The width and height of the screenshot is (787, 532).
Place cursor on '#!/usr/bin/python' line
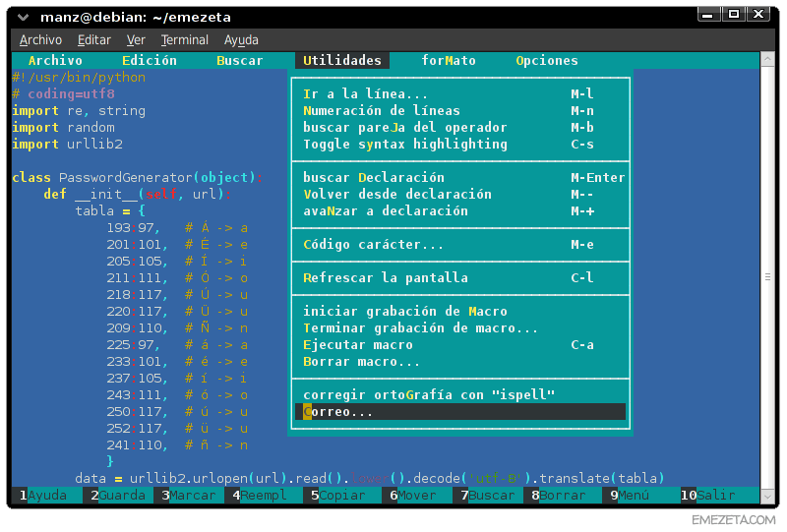tap(79, 78)
